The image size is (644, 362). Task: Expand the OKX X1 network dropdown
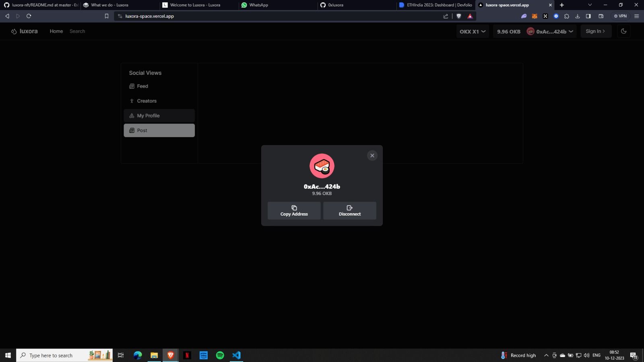click(473, 31)
